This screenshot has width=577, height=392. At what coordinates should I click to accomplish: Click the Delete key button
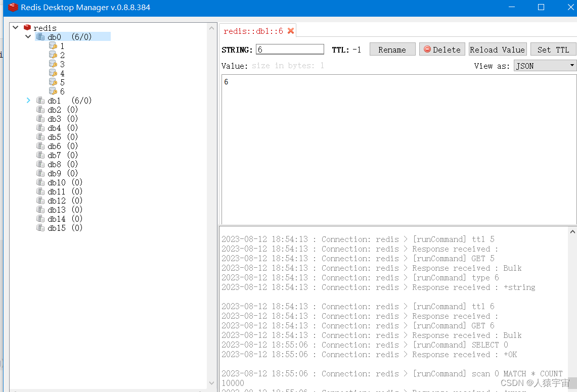tap(442, 50)
